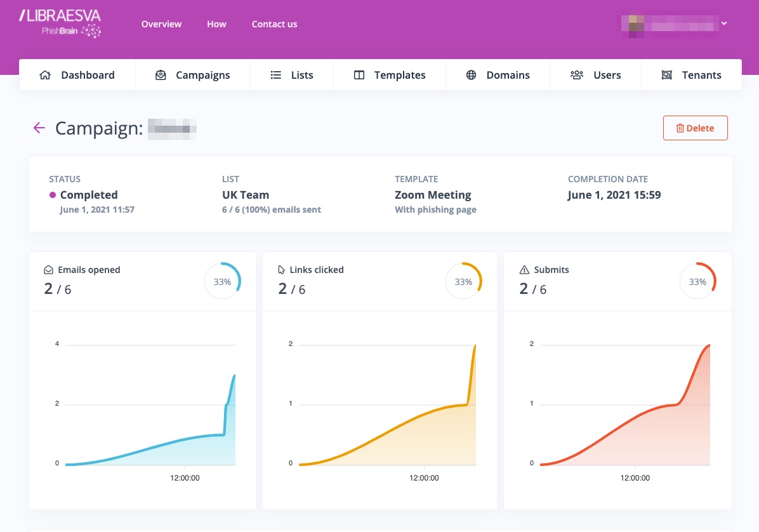Click the Templates layout icon

click(x=359, y=75)
